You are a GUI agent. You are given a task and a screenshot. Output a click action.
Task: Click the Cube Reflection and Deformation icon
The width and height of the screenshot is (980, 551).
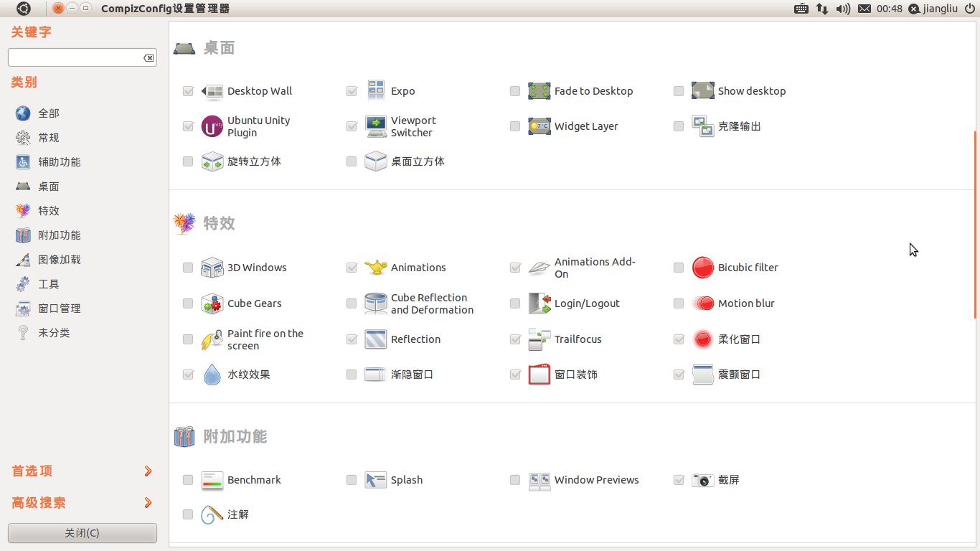point(376,303)
